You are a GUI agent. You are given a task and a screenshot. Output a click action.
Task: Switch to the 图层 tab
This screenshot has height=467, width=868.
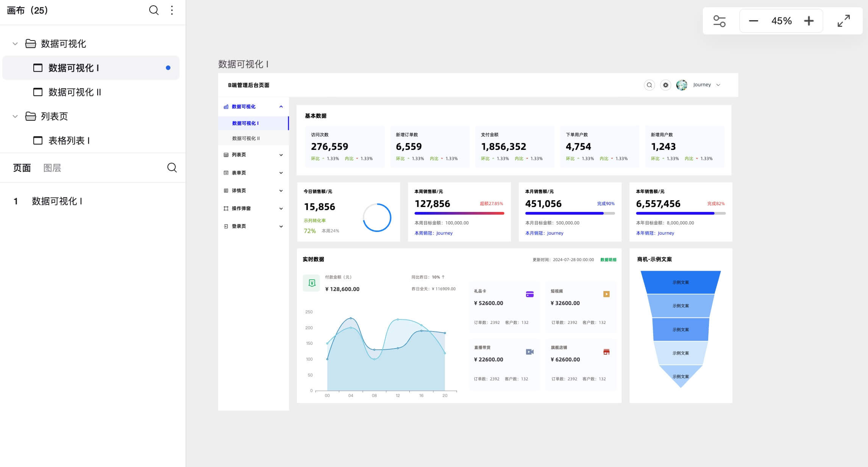point(52,168)
